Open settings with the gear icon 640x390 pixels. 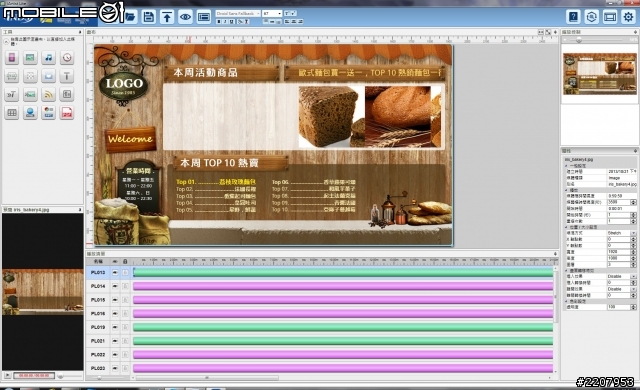[x=628, y=17]
